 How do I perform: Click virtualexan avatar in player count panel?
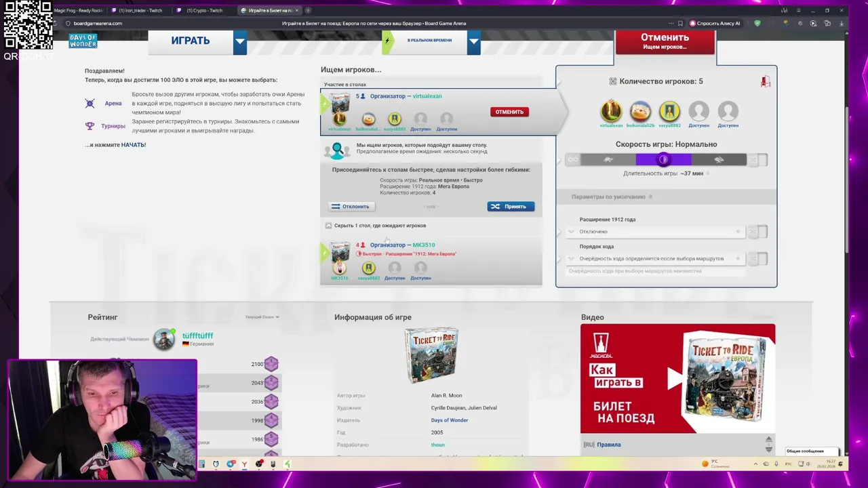(x=611, y=110)
